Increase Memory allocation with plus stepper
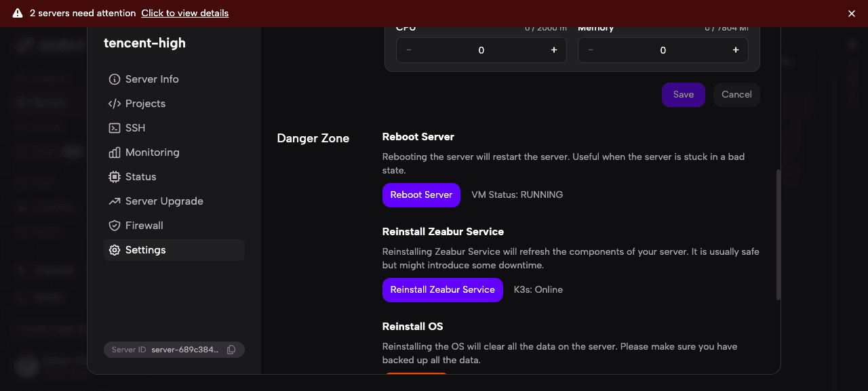The image size is (868, 391). coord(735,49)
